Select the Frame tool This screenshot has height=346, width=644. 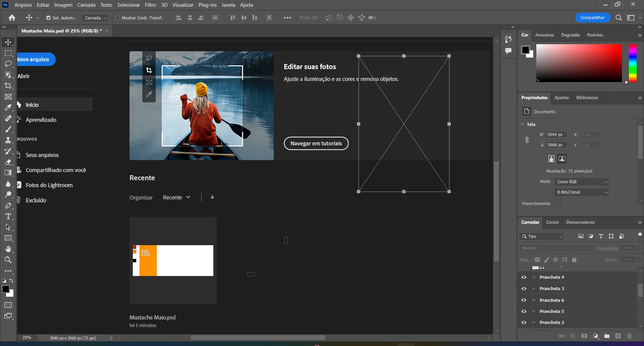[8, 97]
